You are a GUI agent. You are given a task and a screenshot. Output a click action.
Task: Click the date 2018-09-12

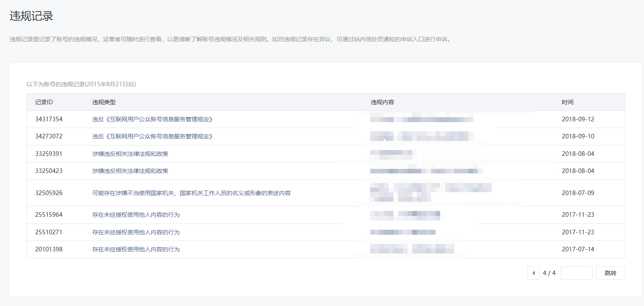[x=578, y=119]
